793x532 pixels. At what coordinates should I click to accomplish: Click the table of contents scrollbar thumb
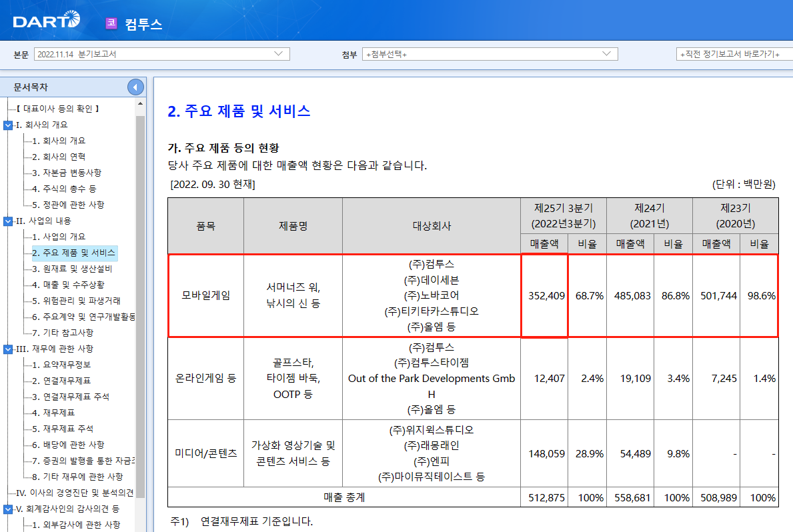(x=140, y=306)
